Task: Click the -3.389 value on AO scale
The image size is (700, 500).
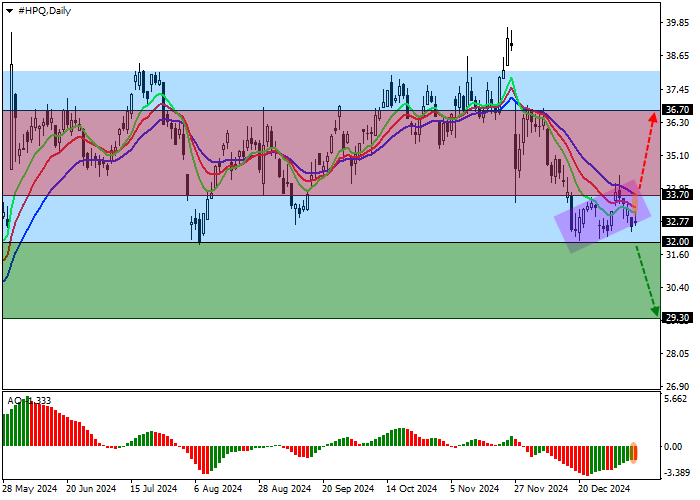Action: point(677,470)
